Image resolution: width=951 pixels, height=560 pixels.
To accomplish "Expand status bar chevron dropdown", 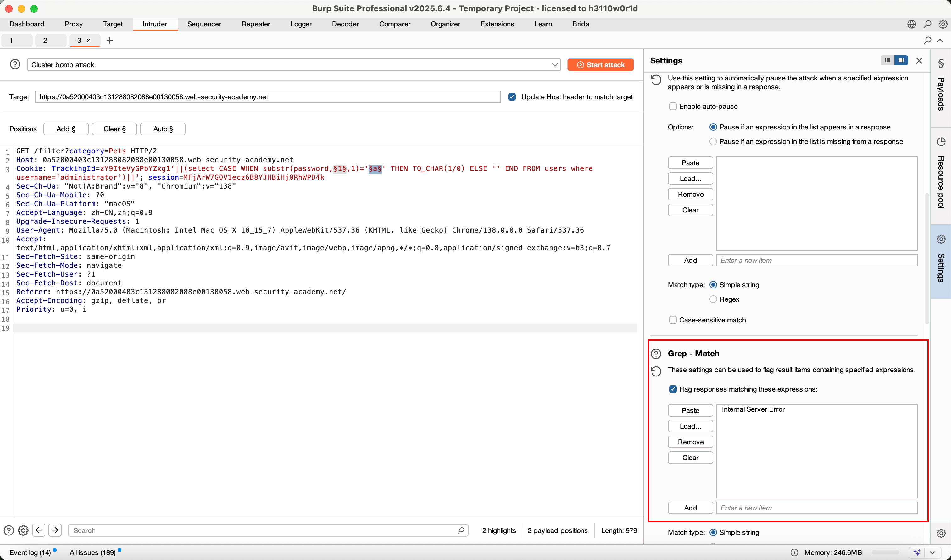I will (x=932, y=552).
